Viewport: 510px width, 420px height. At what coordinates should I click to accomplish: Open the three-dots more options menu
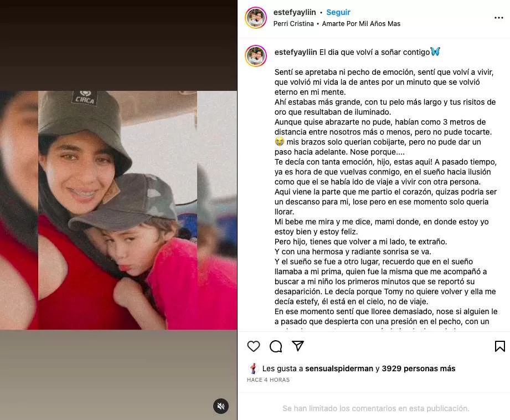[x=498, y=18]
